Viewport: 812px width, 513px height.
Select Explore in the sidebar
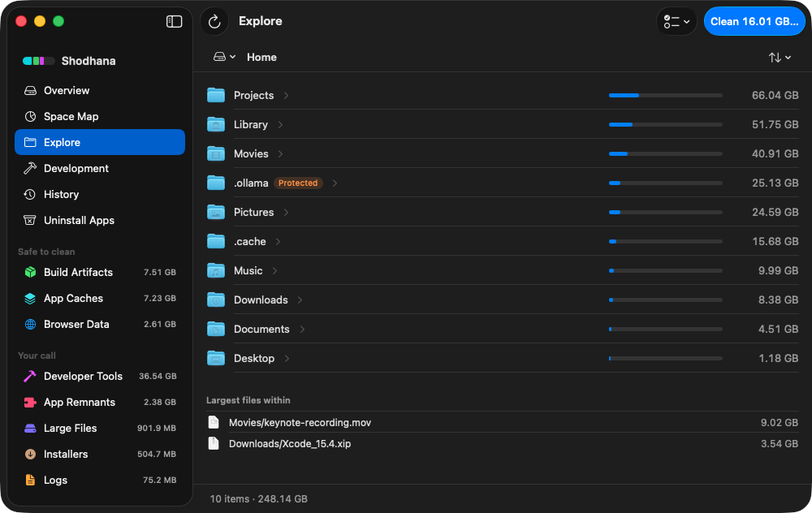(x=100, y=142)
